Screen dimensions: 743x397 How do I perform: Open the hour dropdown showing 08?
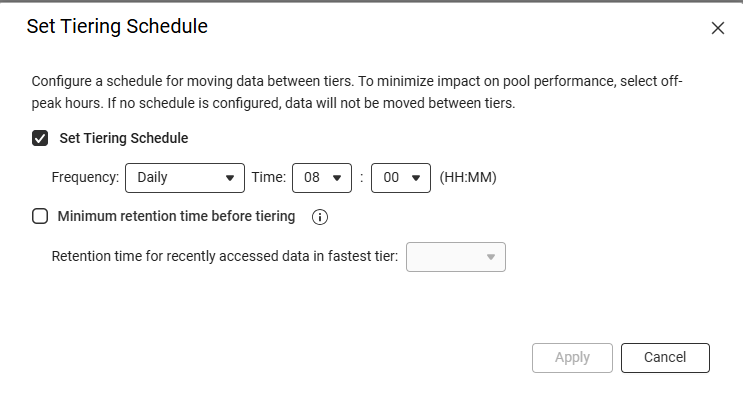[322, 178]
